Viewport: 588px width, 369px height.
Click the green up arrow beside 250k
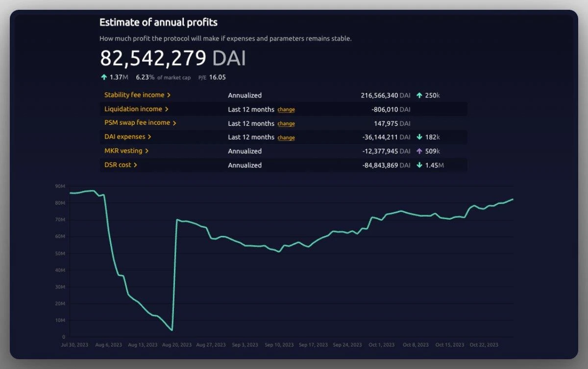[419, 95]
